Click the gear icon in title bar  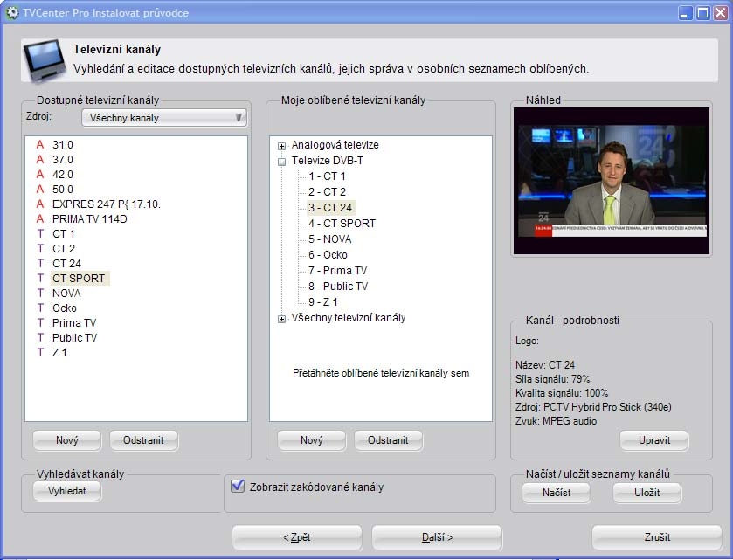pyautogui.click(x=12, y=12)
